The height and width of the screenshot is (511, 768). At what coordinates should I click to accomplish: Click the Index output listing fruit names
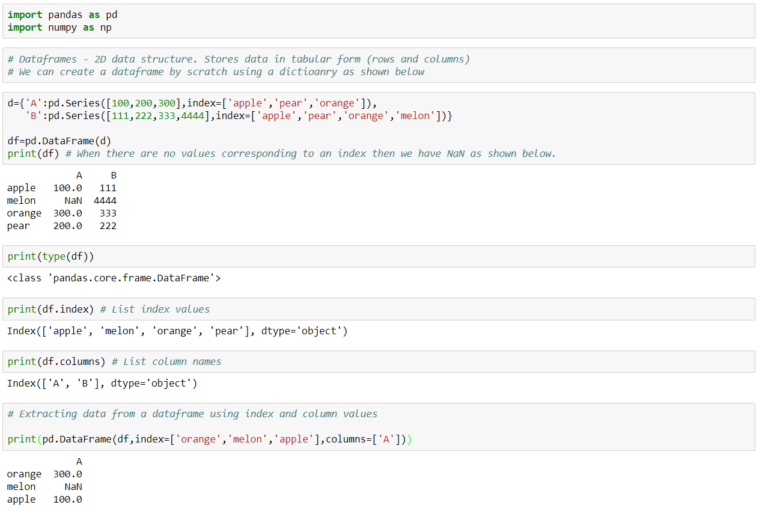click(177, 330)
